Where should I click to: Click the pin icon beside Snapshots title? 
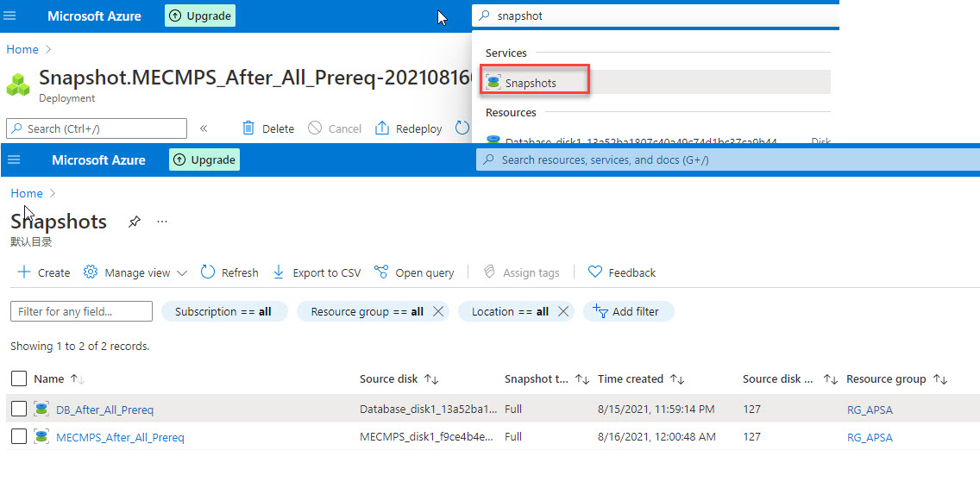(x=134, y=222)
